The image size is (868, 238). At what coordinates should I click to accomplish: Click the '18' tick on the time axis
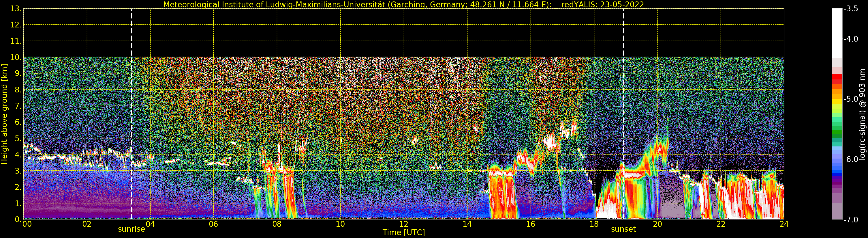coord(594,224)
